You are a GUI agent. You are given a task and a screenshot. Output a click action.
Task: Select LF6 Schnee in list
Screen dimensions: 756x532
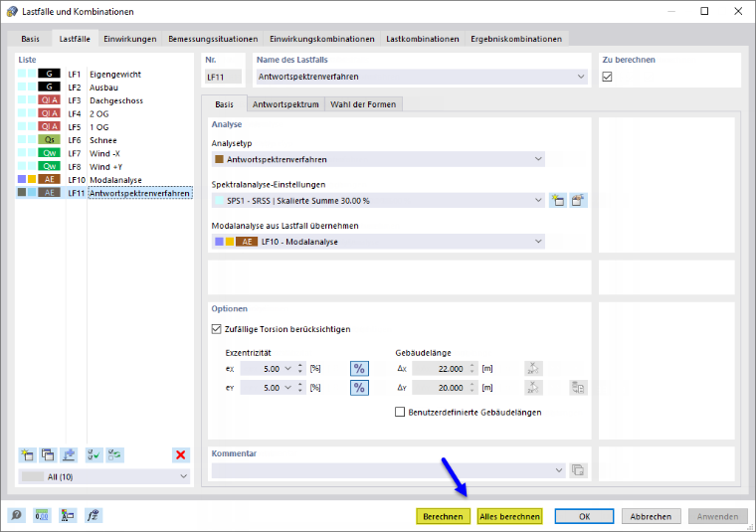104,140
